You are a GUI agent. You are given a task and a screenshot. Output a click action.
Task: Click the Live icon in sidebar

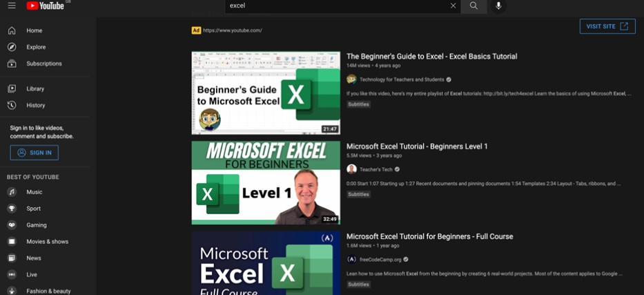12,274
